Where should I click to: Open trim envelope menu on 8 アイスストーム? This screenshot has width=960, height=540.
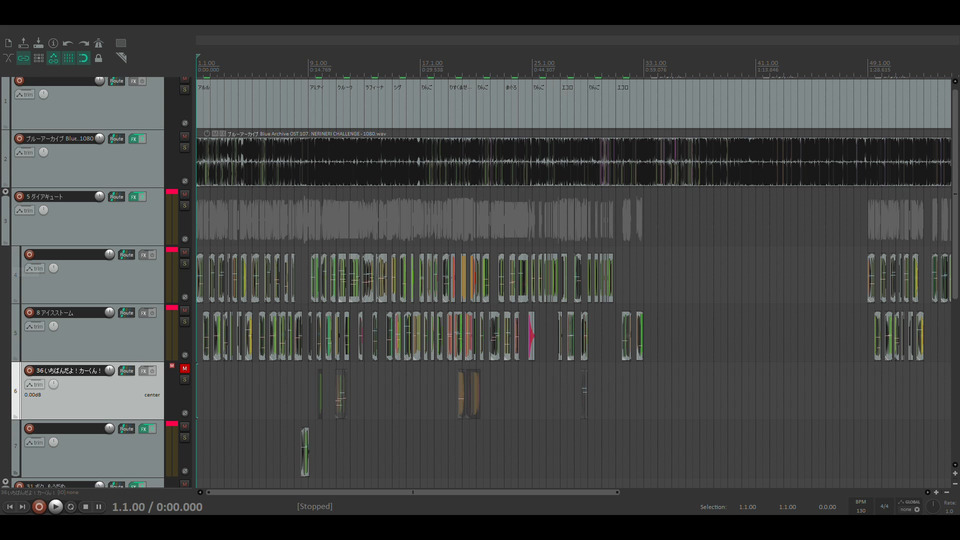pyautogui.click(x=35, y=326)
